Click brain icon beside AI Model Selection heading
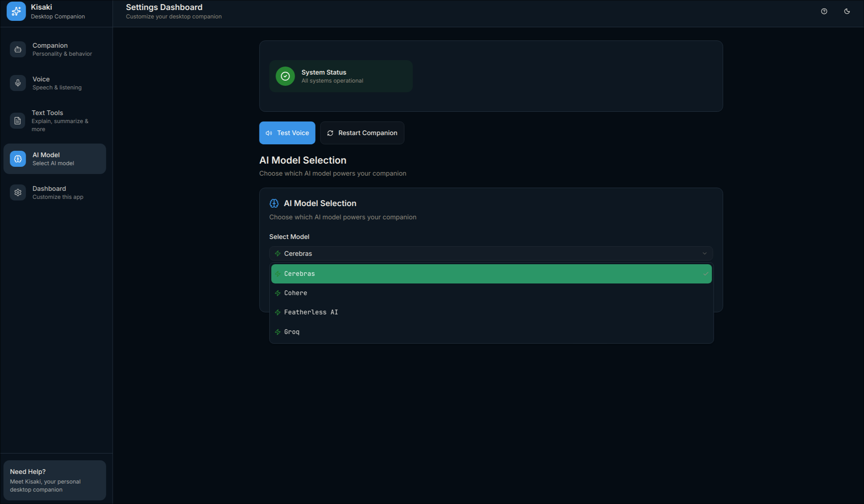This screenshot has height=504, width=864. coord(274,203)
